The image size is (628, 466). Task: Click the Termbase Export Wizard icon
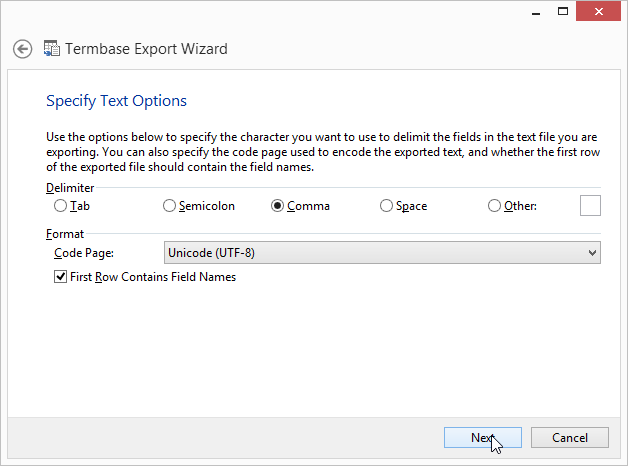(x=52, y=48)
